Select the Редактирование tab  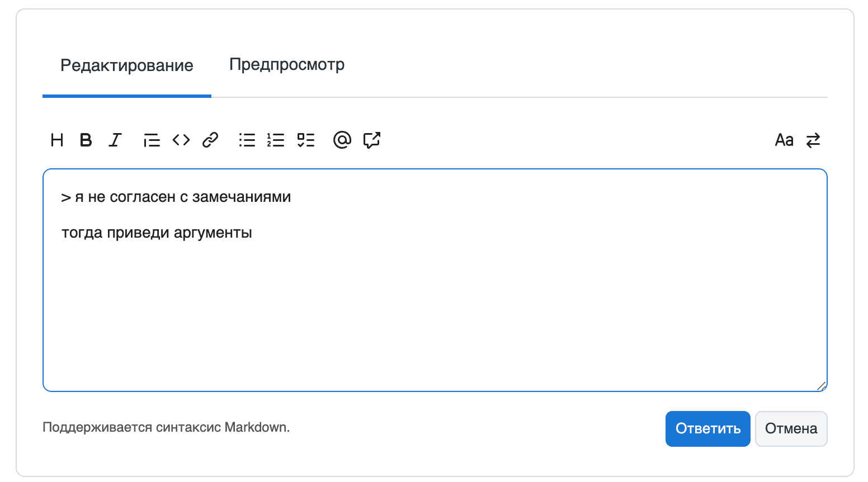point(126,65)
